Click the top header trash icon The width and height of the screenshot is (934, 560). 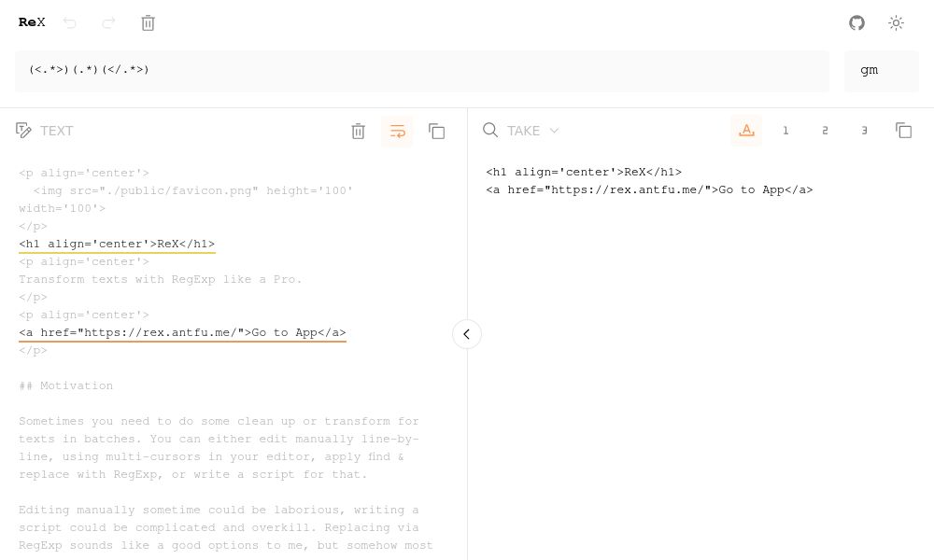pyautogui.click(x=148, y=23)
